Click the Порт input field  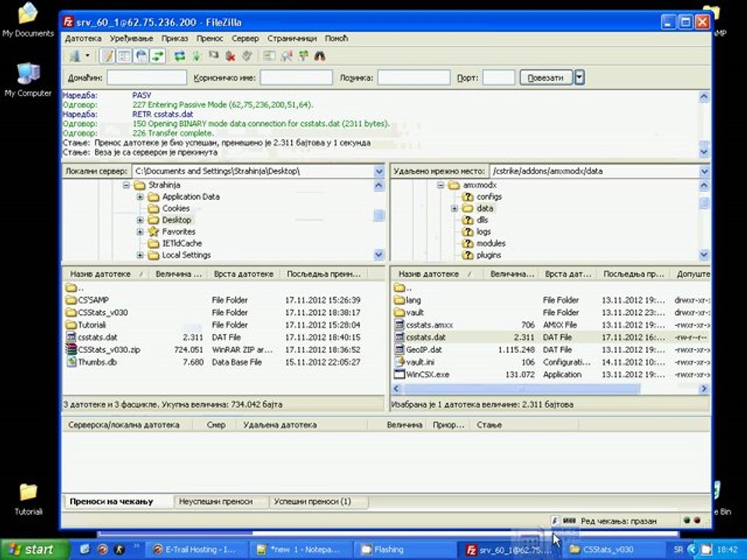(499, 78)
